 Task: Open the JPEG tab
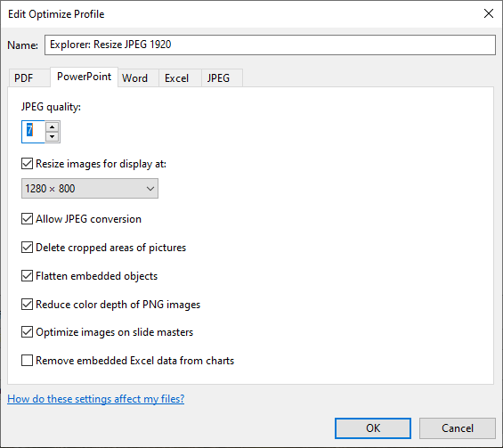(x=222, y=78)
